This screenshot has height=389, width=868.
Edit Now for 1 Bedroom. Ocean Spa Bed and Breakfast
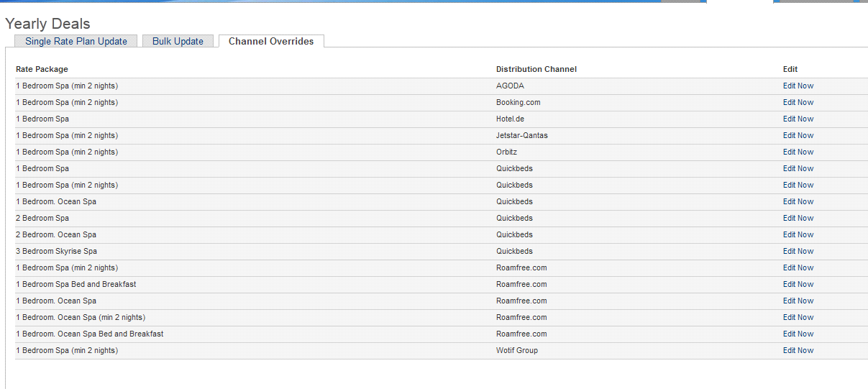tap(798, 334)
